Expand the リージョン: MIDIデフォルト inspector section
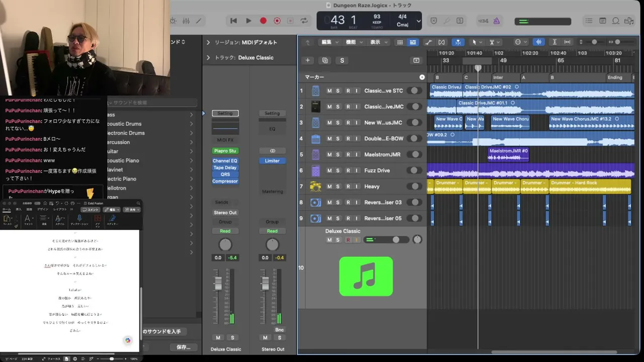Image resolution: width=644 pixels, height=362 pixels. pos(208,42)
